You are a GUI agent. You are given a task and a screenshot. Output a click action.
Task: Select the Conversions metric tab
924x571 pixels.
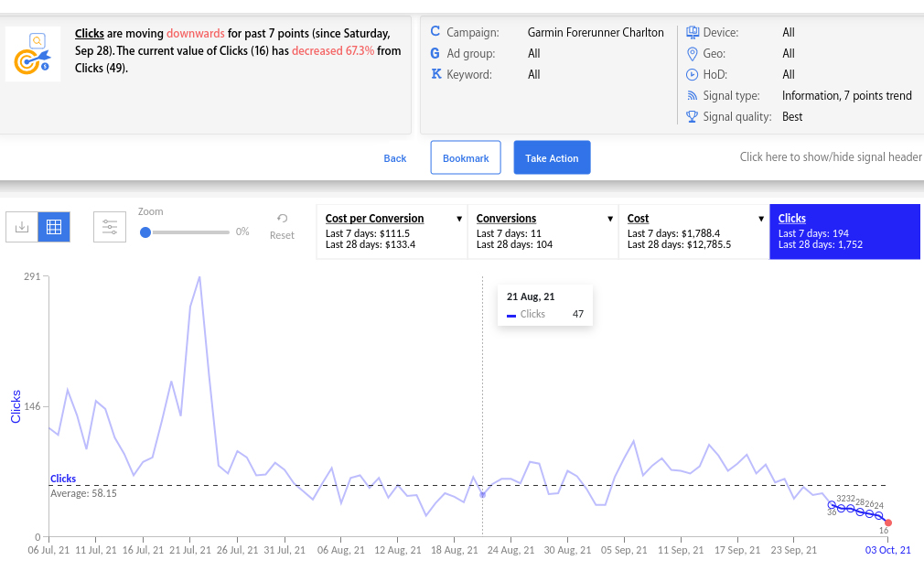[543, 232]
